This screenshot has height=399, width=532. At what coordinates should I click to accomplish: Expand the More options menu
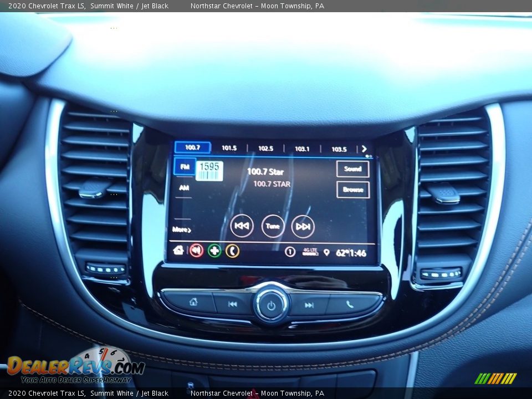[x=181, y=228]
